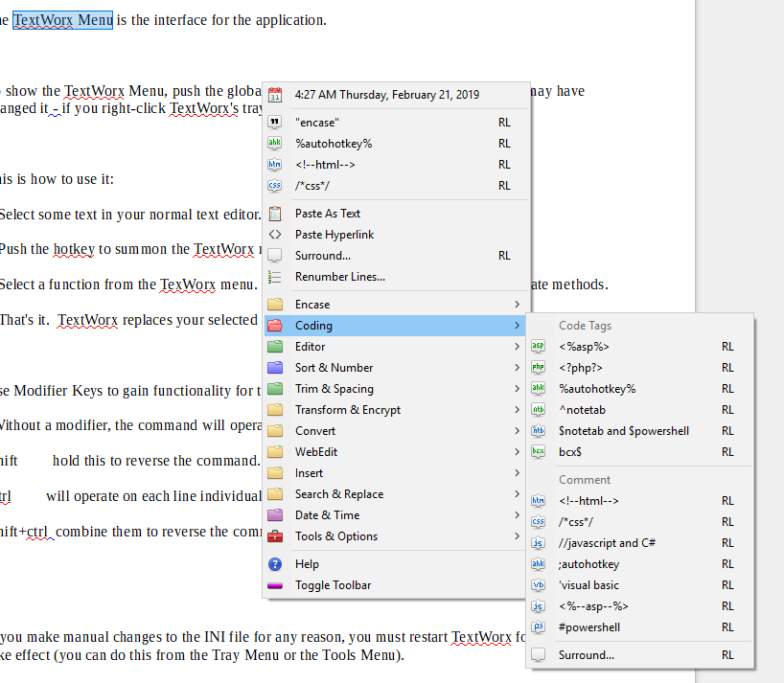Choose <%--asp--%> comment entry

tap(640, 606)
